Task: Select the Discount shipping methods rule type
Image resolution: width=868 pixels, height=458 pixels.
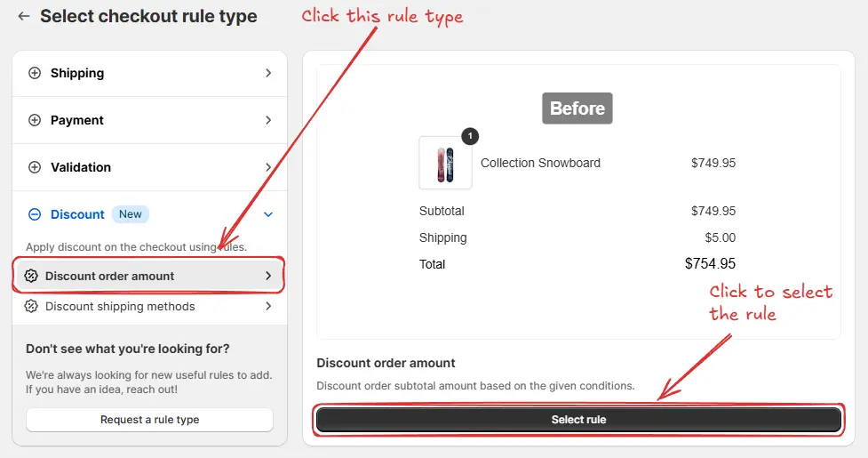Action: click(x=120, y=306)
